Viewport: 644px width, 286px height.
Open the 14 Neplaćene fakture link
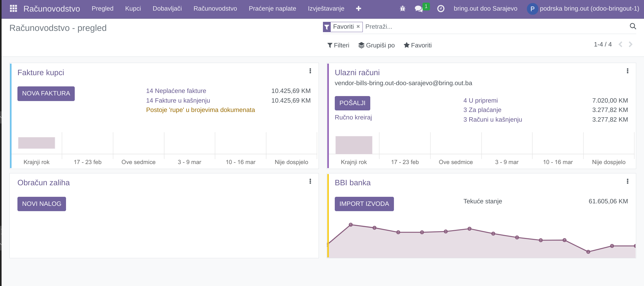pos(176,91)
